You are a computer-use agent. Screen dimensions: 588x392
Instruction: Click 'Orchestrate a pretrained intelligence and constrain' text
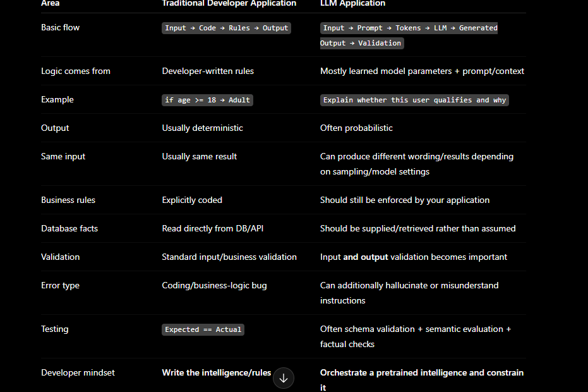click(x=422, y=373)
